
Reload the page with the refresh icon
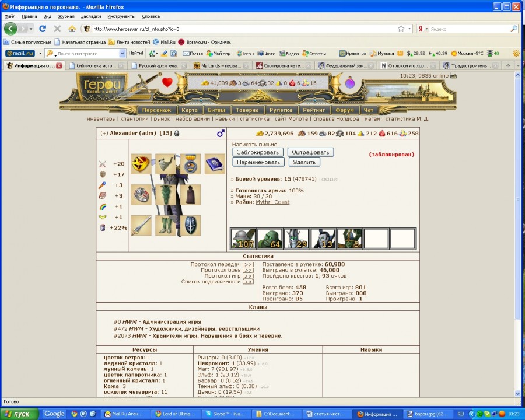coord(43,29)
